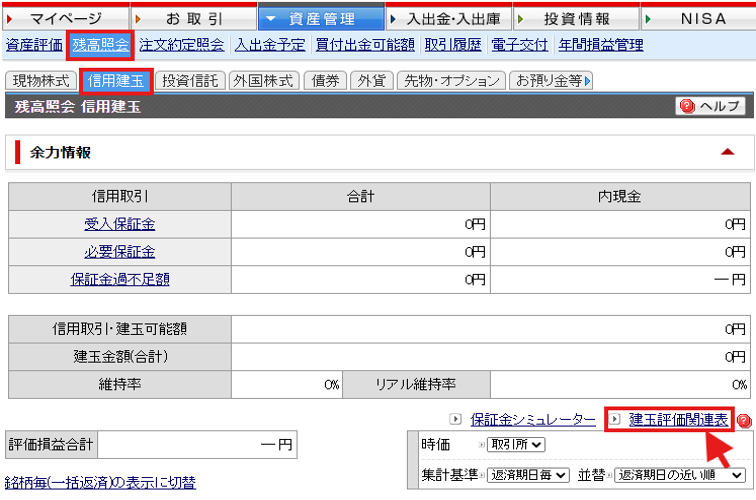Viewport: 756px width, 500px height.
Task: Open the 受入保証金 link
Action: coord(120,224)
